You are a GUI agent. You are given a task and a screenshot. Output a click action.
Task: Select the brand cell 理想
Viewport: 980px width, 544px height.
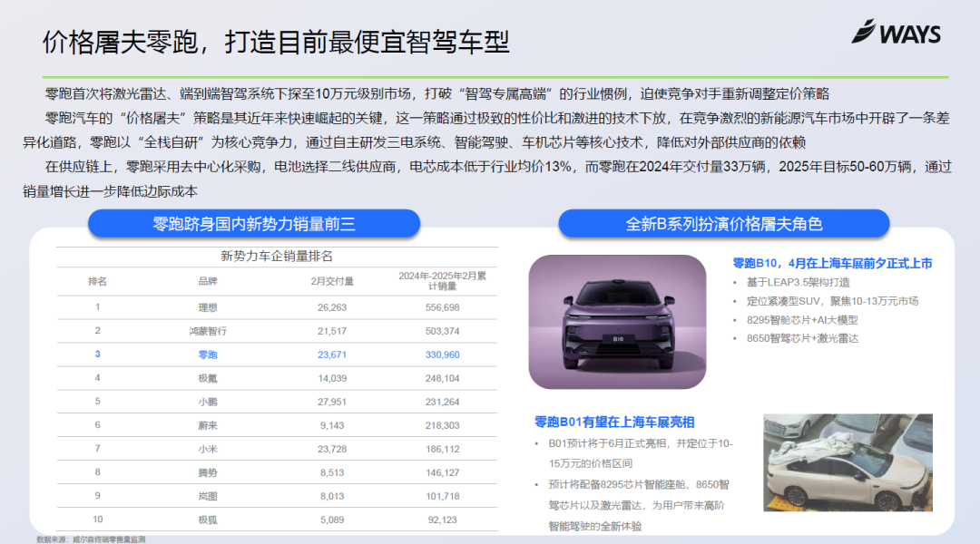(x=208, y=307)
